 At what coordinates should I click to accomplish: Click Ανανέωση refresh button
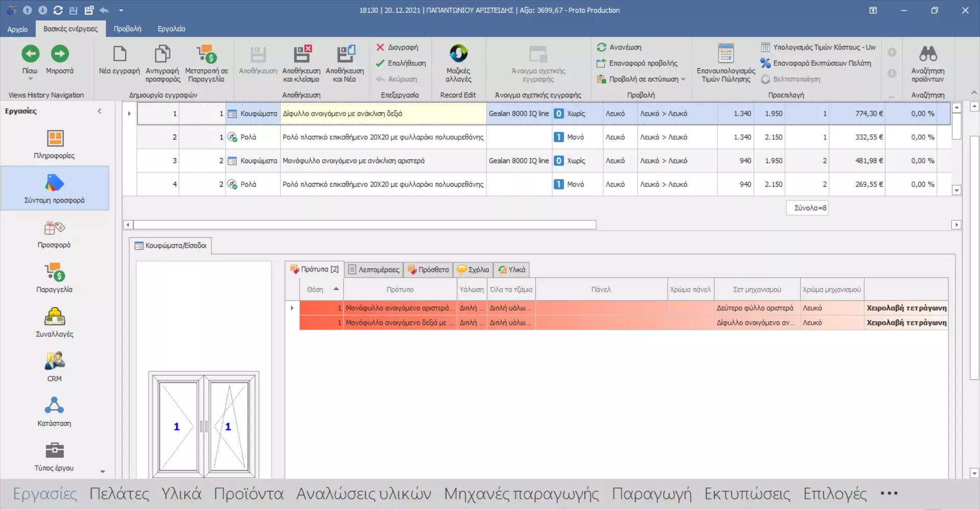pyautogui.click(x=619, y=47)
